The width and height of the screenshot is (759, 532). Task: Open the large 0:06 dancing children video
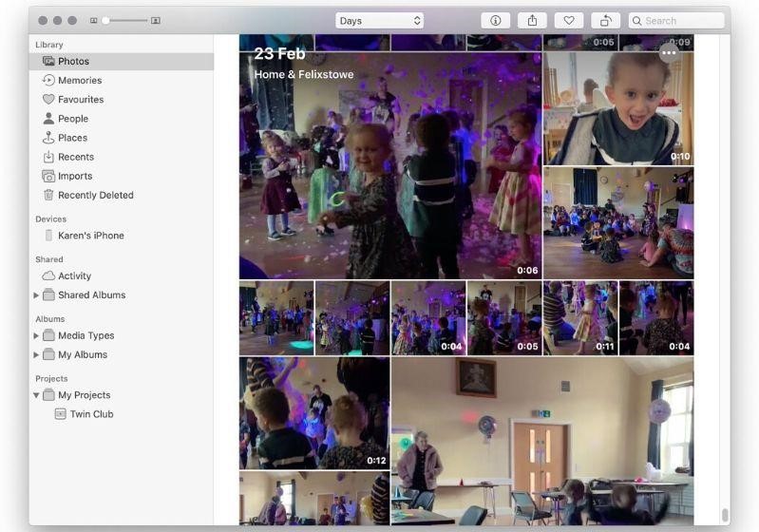390,165
